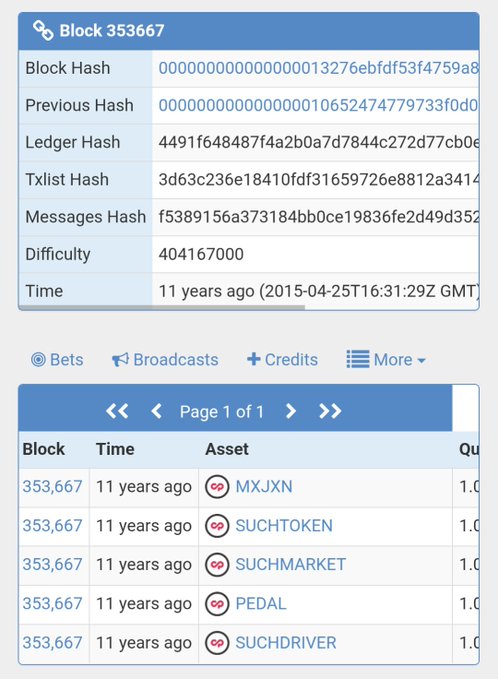The width and height of the screenshot is (498, 679).
Task: Open block 353,667 link in SUCHDRIVER row
Action: click(52, 643)
